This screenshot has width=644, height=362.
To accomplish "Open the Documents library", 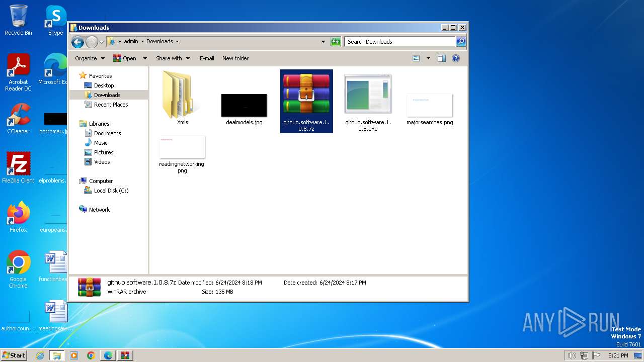I will 107,133.
